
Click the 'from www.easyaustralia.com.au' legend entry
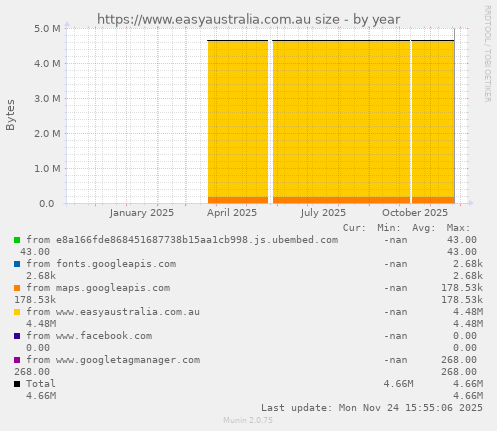point(113,312)
